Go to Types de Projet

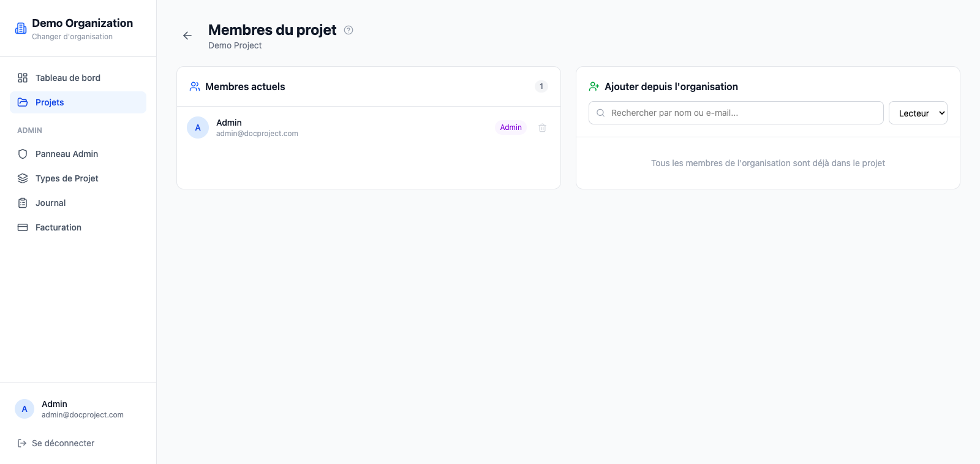point(78,178)
